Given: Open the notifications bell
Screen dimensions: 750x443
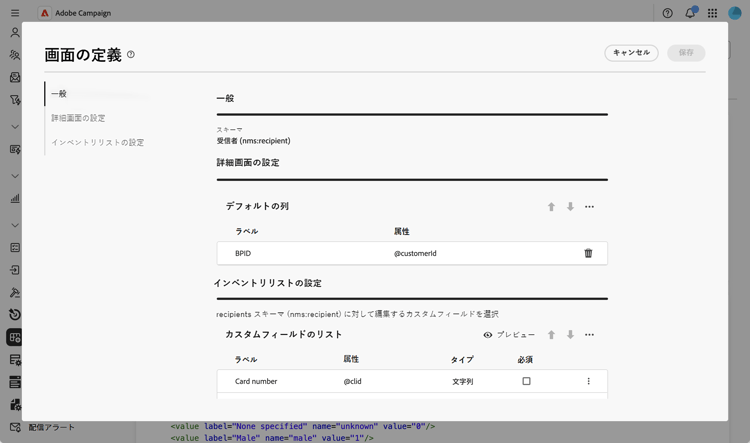Looking at the screenshot, I should pos(690,13).
